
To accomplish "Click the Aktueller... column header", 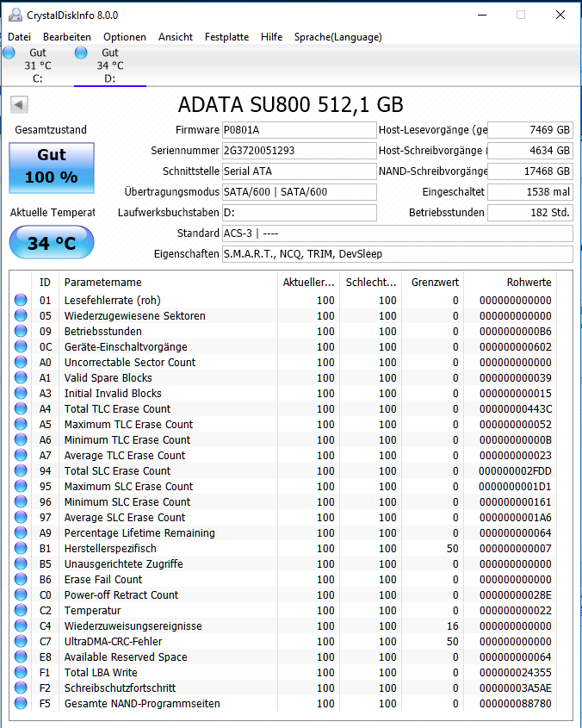I will [308, 283].
